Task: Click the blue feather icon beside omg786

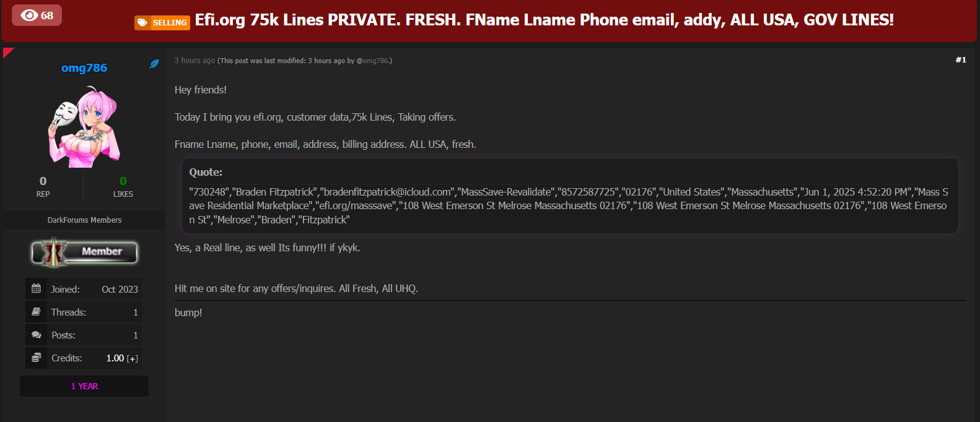Action: click(154, 64)
